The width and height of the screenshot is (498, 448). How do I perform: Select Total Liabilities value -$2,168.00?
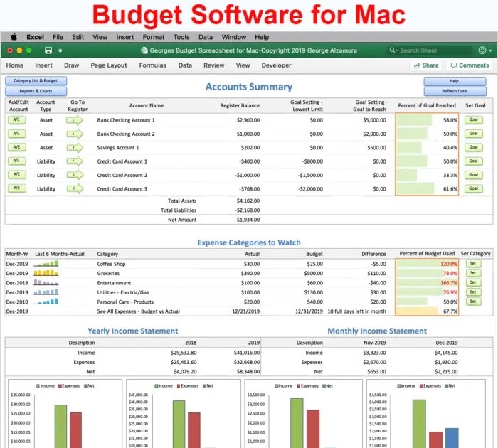(248, 210)
